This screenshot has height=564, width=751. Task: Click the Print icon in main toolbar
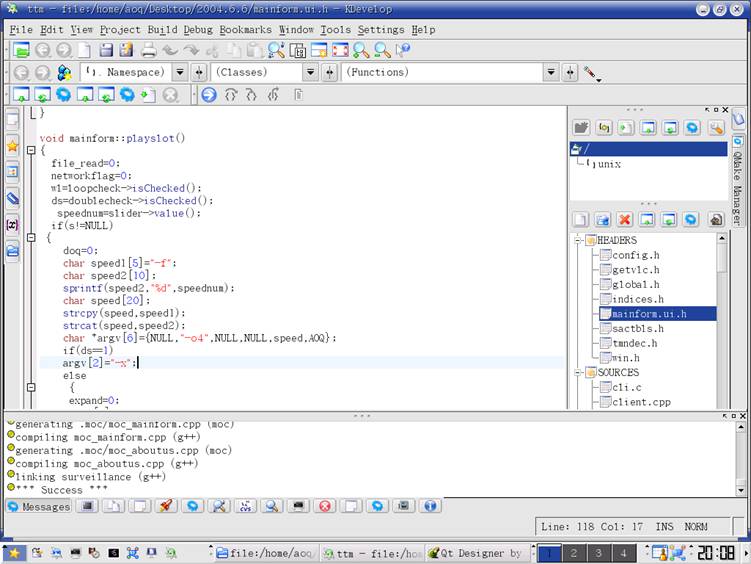point(148,50)
